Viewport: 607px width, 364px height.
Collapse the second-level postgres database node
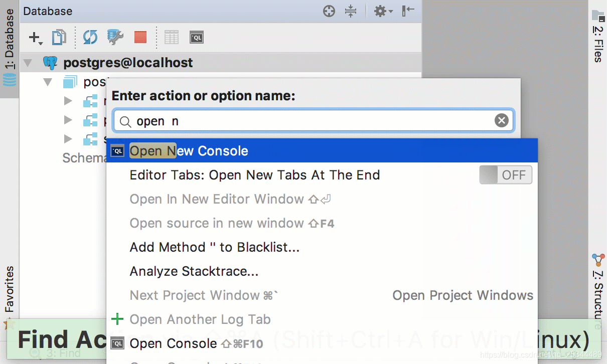coord(48,82)
